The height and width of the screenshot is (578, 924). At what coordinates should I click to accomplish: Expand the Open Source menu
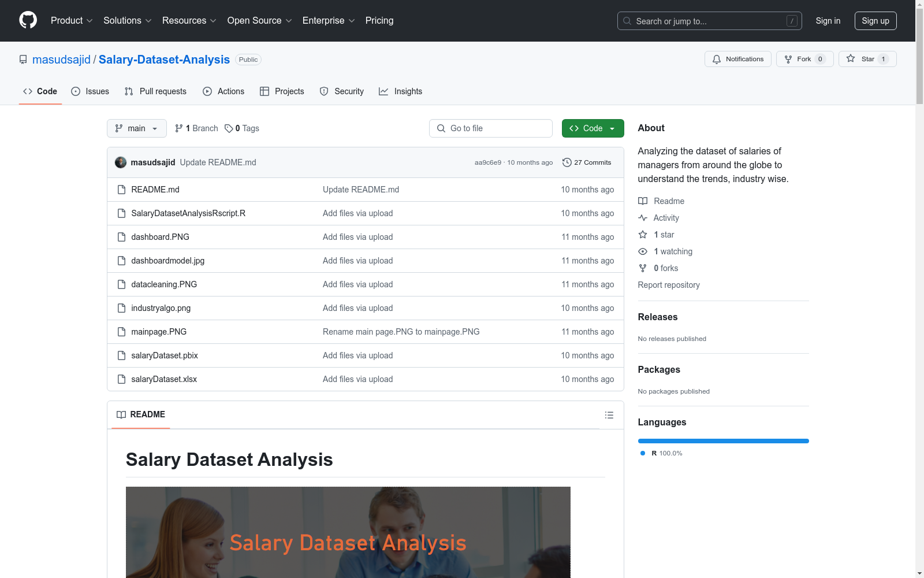259,20
